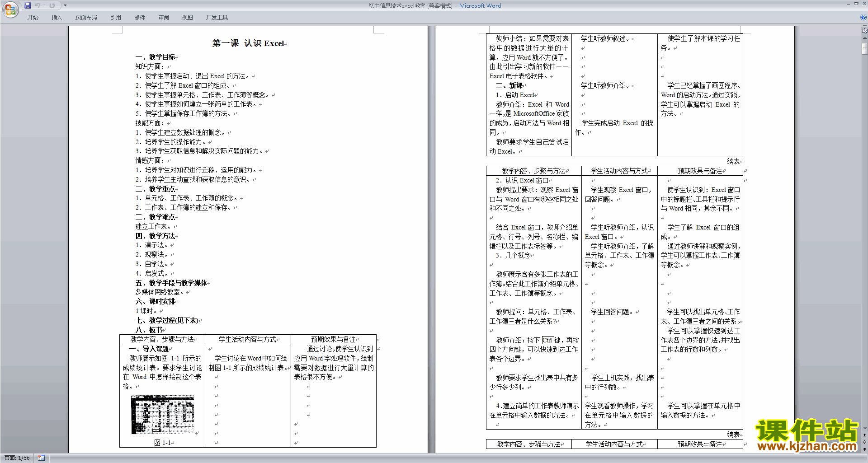The height and width of the screenshot is (463, 868).
Task: Click the figure 1-1 grade table image
Action: pyautogui.click(x=163, y=415)
